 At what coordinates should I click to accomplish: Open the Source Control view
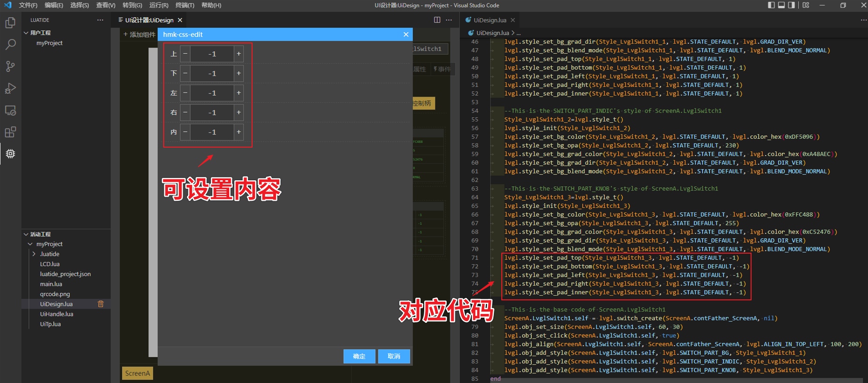pyautogui.click(x=10, y=66)
